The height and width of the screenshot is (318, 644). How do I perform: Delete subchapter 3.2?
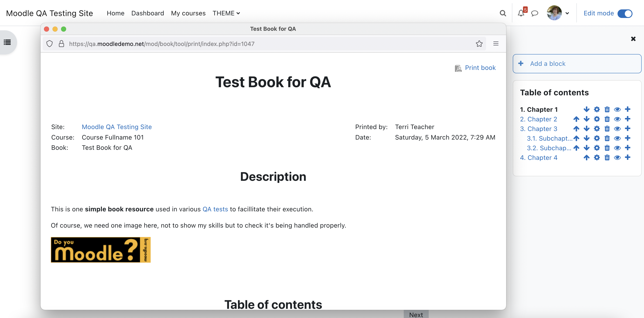click(607, 148)
